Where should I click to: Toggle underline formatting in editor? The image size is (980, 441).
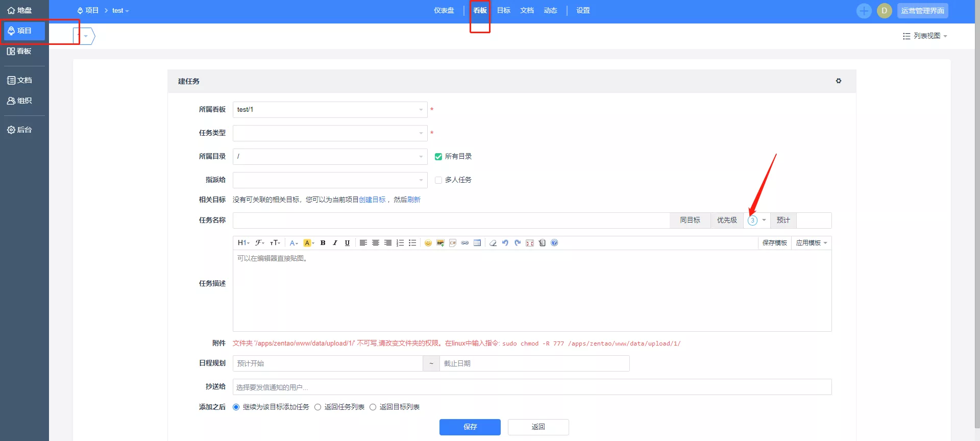pyautogui.click(x=347, y=243)
